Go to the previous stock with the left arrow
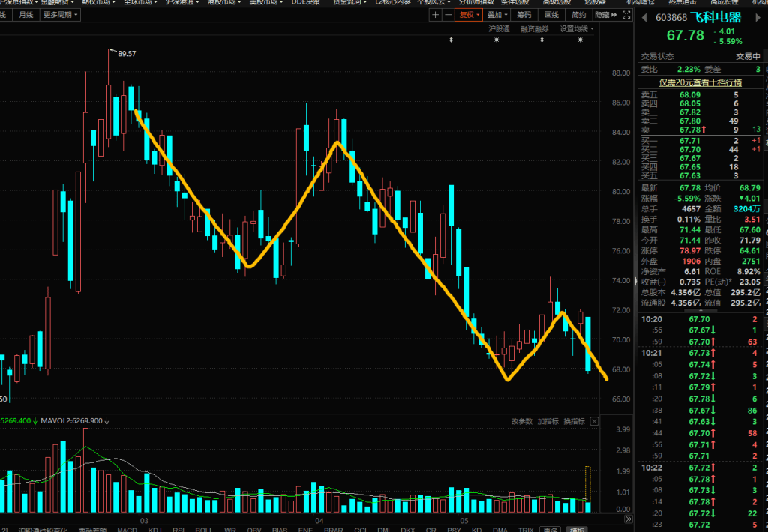 tap(644, 18)
